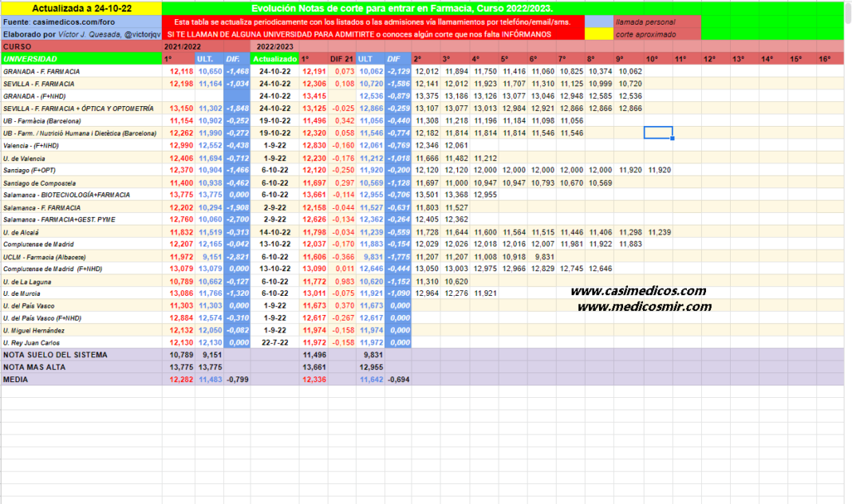This screenshot has height=504, width=852.
Task: Select the 'GRANADA - F. FARMACIA' row label
Action: tap(41, 71)
